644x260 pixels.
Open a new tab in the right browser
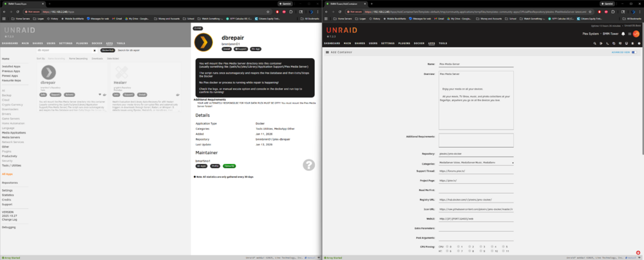pyautogui.click(x=372, y=3)
